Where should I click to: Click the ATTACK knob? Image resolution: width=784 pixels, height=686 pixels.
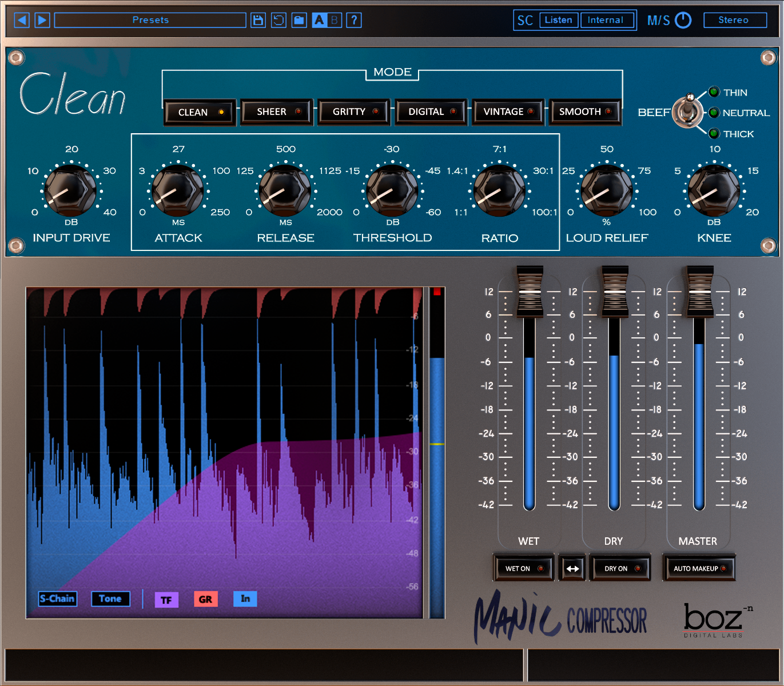click(178, 190)
